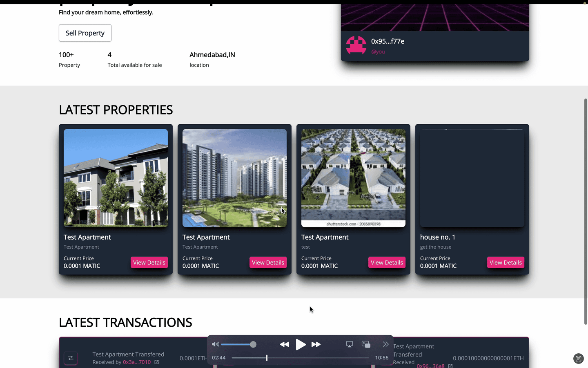Open address link 0x3a...7010
Screen dimensions: 588x368
[137, 362]
